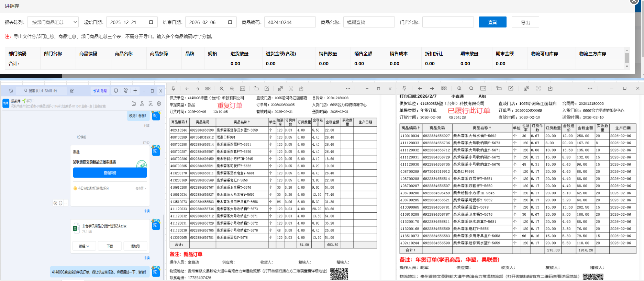644x281 pixels.
Task: Open chat settings gear icon
Action: click(x=159, y=103)
